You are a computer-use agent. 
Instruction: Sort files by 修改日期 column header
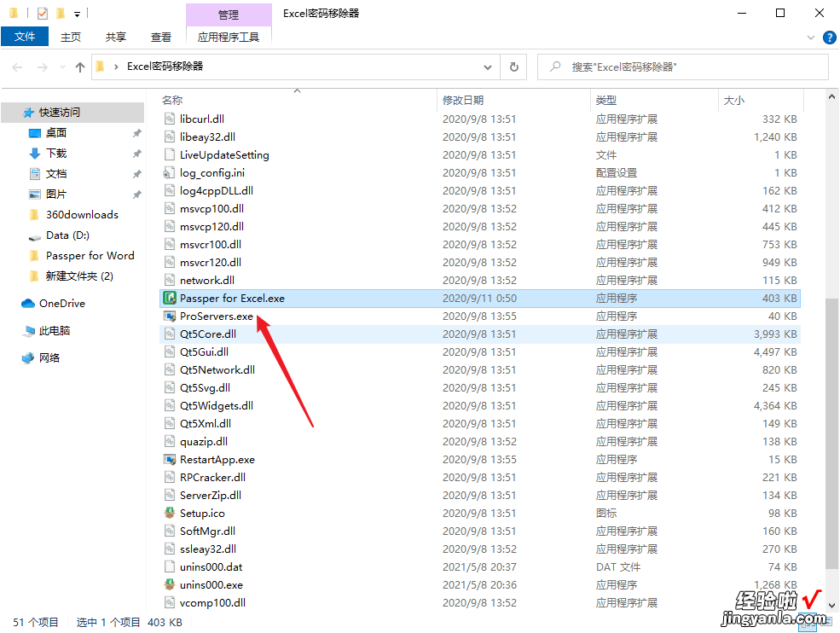click(x=513, y=100)
